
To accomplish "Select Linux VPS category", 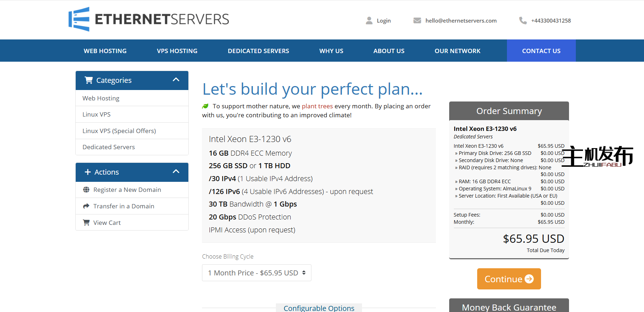I will coord(132,114).
